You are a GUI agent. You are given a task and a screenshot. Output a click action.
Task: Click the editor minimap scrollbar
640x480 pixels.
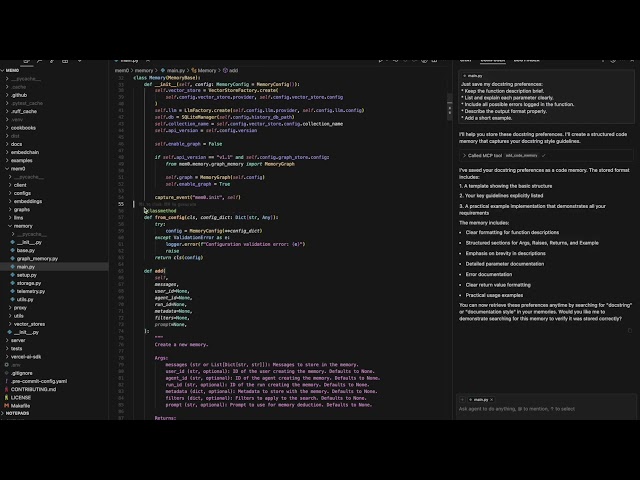(450, 107)
